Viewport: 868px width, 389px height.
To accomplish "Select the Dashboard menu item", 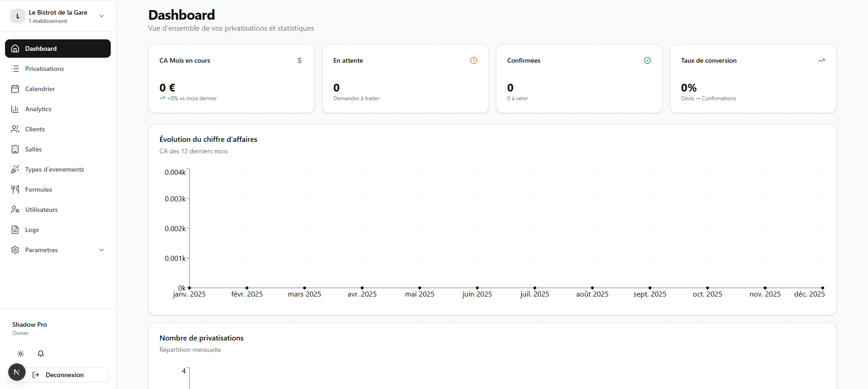I will 58,49.
